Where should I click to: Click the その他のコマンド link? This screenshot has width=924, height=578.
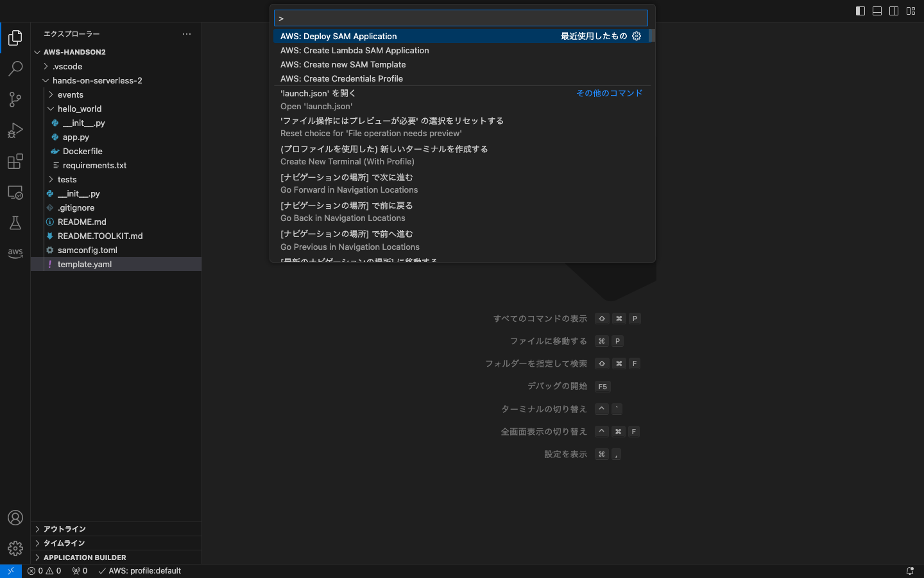(609, 92)
